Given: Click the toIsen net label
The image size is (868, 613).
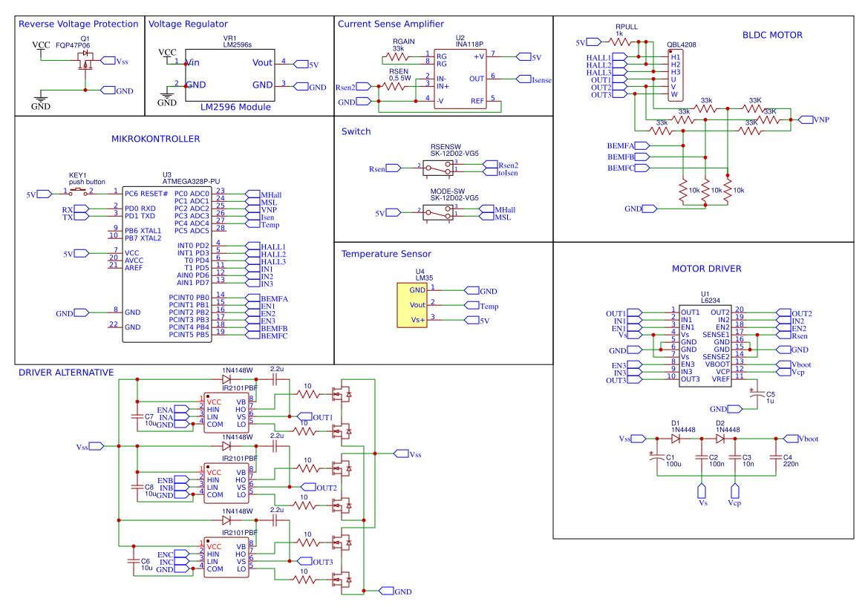Looking at the screenshot, I should coord(501,173).
